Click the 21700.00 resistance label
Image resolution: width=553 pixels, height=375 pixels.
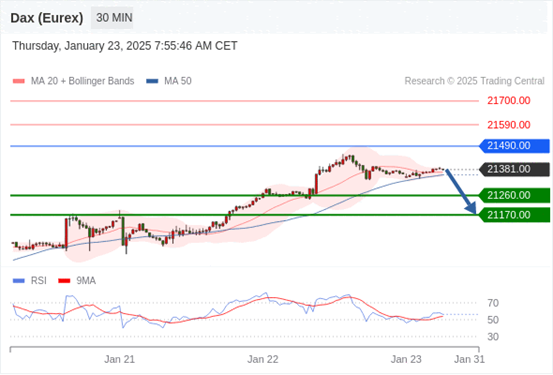point(509,101)
